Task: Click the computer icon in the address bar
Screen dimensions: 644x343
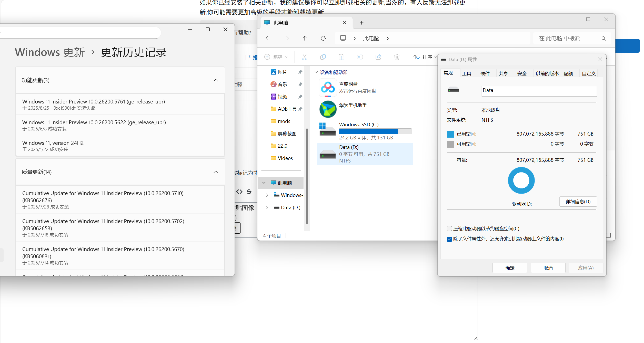Action: [x=343, y=38]
